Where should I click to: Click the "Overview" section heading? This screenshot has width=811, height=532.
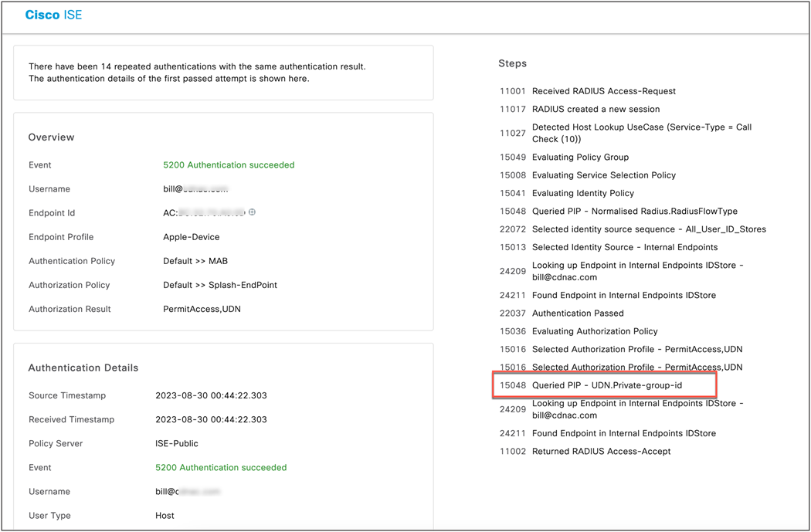[x=51, y=137]
